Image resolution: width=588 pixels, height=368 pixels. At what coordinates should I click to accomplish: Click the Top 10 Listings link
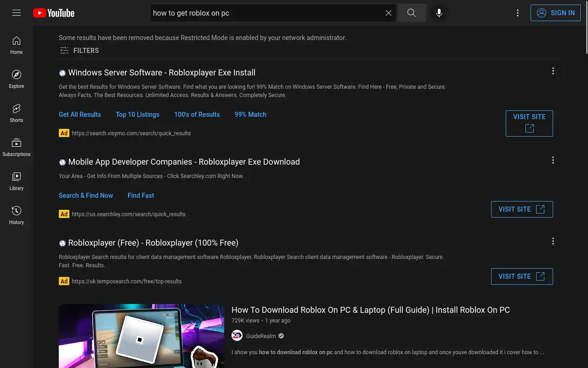pyautogui.click(x=138, y=115)
